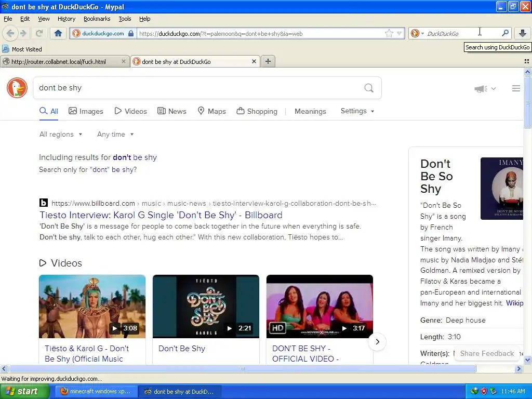Click the red security shield tray icon
532x399 pixels.
click(x=484, y=391)
